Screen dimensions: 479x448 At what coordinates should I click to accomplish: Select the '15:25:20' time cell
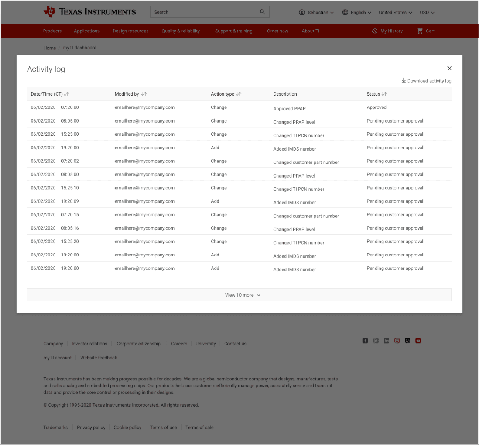pyautogui.click(x=70, y=241)
